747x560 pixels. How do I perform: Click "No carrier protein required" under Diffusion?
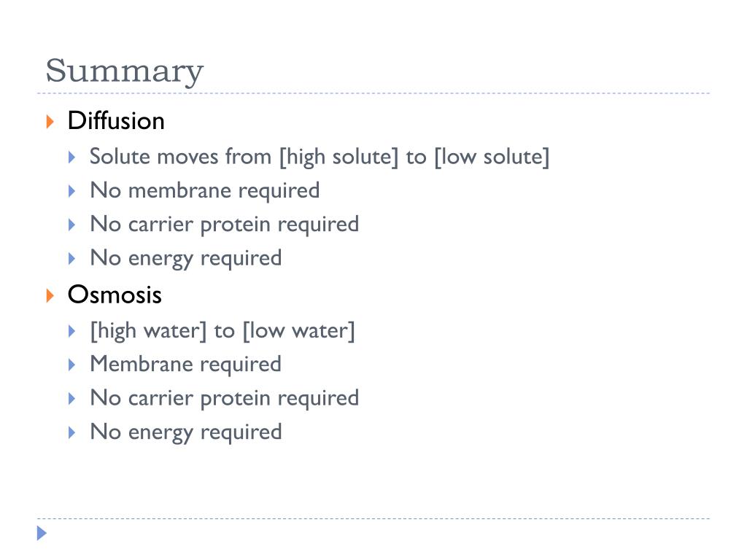(x=224, y=224)
